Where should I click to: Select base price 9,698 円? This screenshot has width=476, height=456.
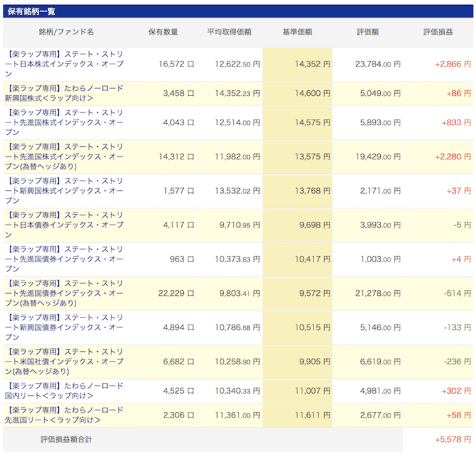point(314,225)
